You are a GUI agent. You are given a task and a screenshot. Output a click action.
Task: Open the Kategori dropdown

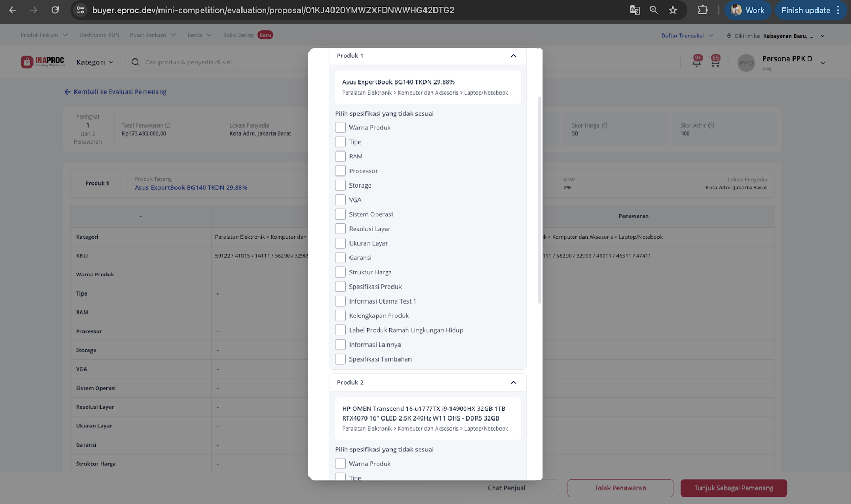(95, 62)
